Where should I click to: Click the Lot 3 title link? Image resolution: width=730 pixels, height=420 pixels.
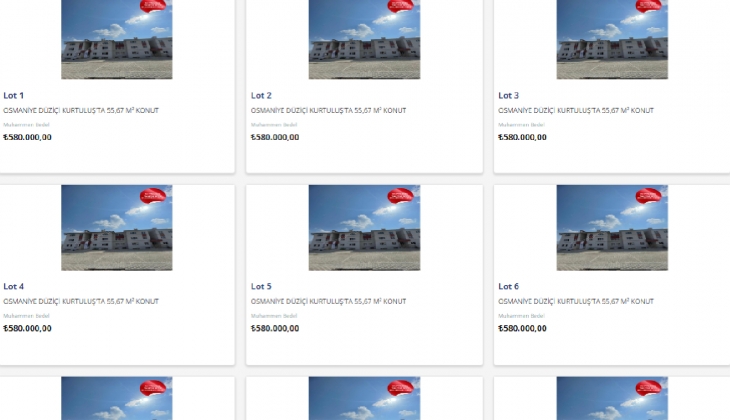pyautogui.click(x=508, y=95)
